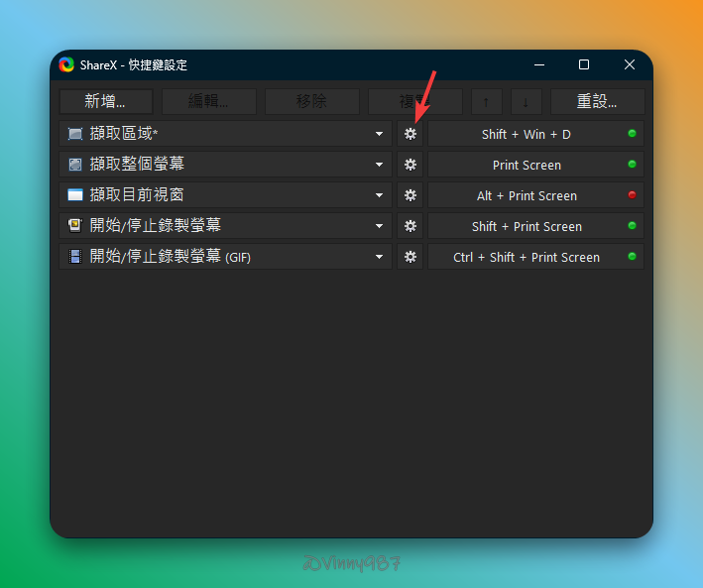Open gear settings for GIF recording hotkey
703x588 pixels.
coord(410,257)
